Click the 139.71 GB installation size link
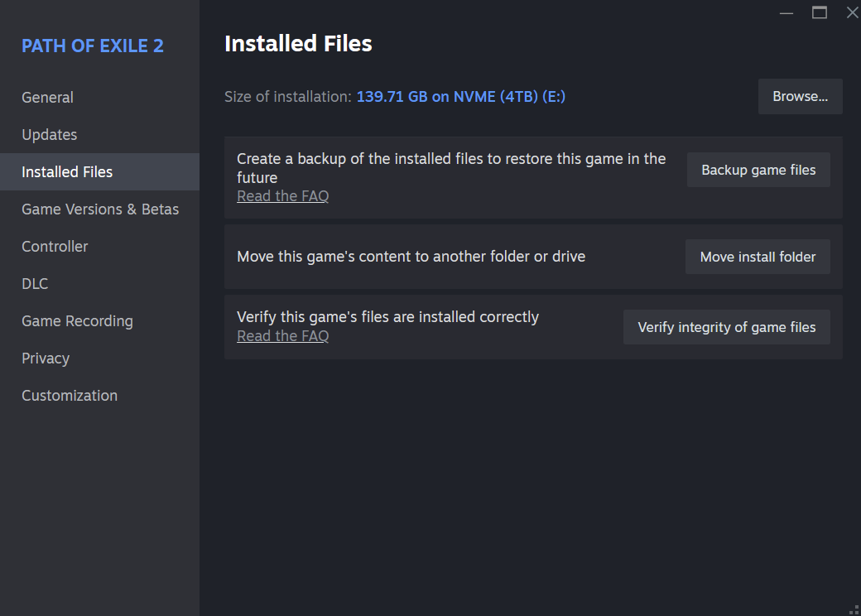Screen dimensions: 861x616 [460, 97]
